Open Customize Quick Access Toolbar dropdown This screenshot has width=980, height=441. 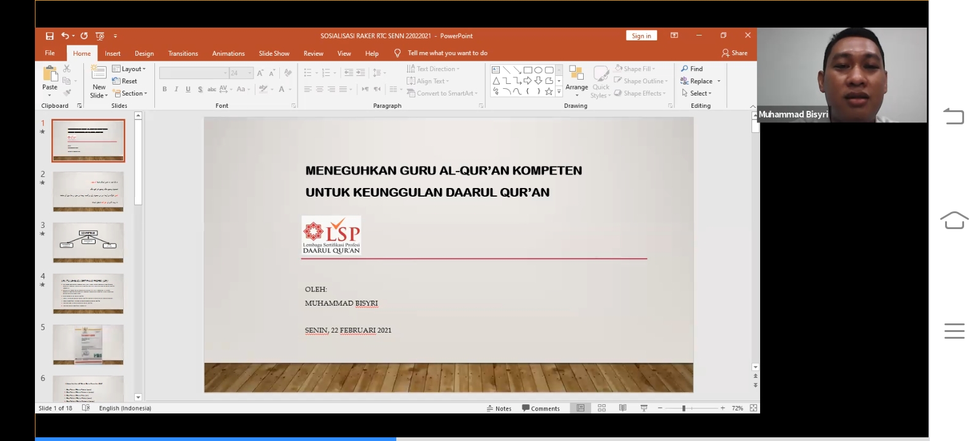click(x=115, y=36)
